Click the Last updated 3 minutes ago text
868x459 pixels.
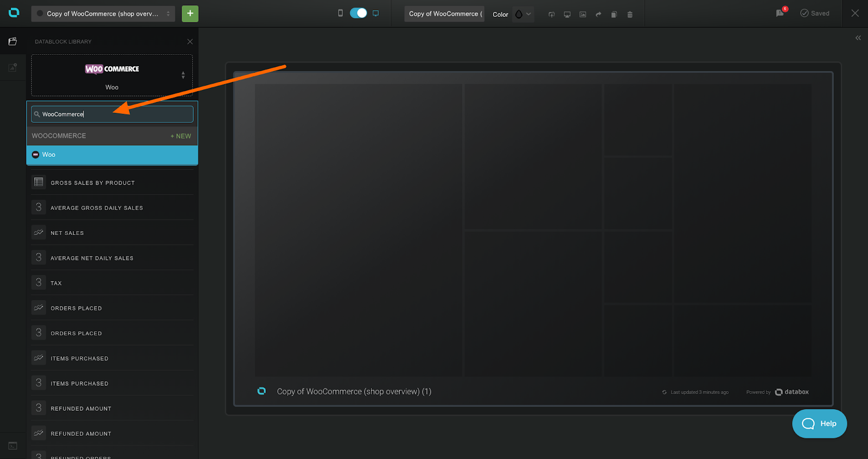coord(699,392)
